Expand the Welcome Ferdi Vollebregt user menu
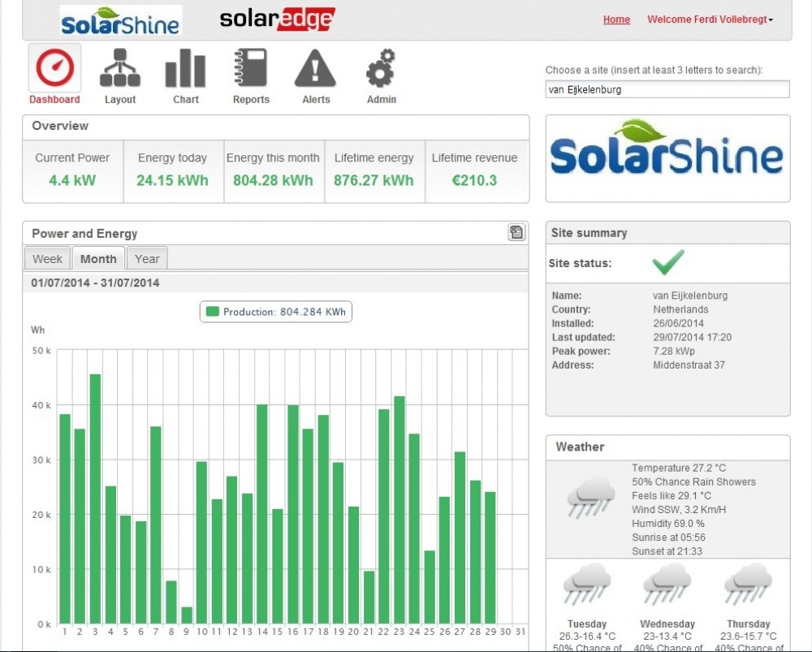 click(x=710, y=19)
